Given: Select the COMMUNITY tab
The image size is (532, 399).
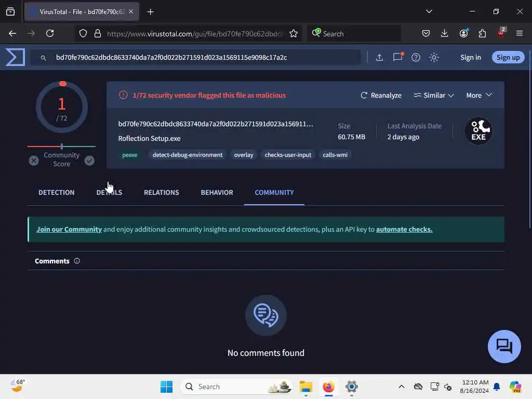Looking at the screenshot, I should [x=274, y=192].
